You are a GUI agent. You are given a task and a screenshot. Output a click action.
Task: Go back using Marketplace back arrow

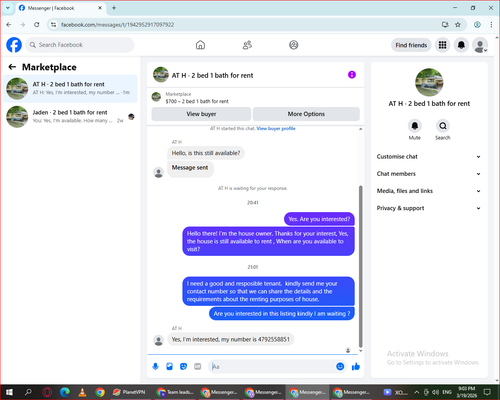point(12,67)
